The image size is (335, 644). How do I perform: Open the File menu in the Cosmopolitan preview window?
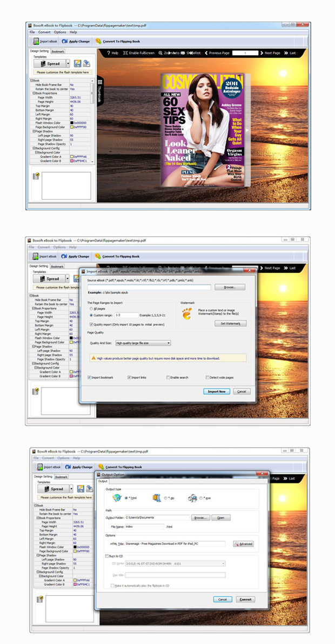click(x=32, y=32)
